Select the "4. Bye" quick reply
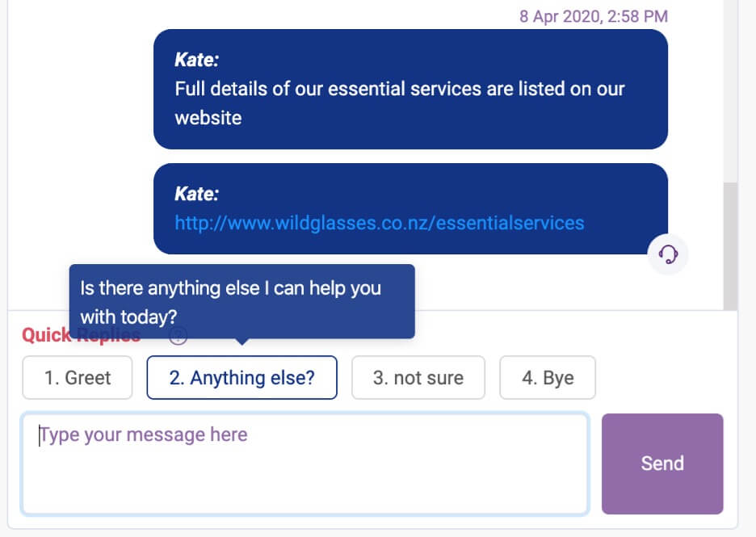Screen dimensions: 756x537 coord(548,378)
